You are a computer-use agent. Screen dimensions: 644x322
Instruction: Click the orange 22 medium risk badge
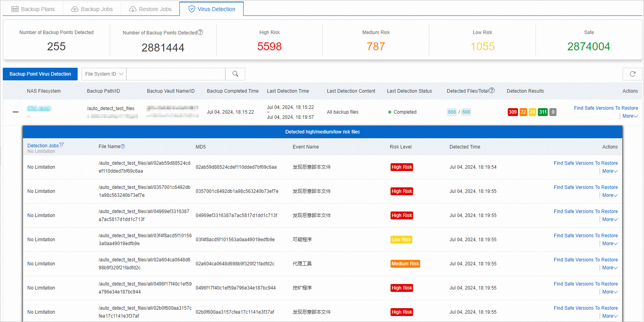(523, 112)
